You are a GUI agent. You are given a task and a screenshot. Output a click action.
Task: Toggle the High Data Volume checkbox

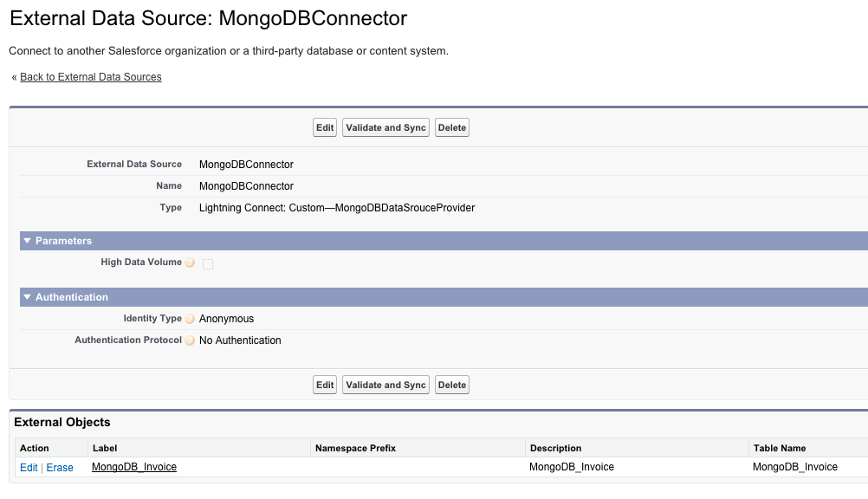click(x=208, y=263)
